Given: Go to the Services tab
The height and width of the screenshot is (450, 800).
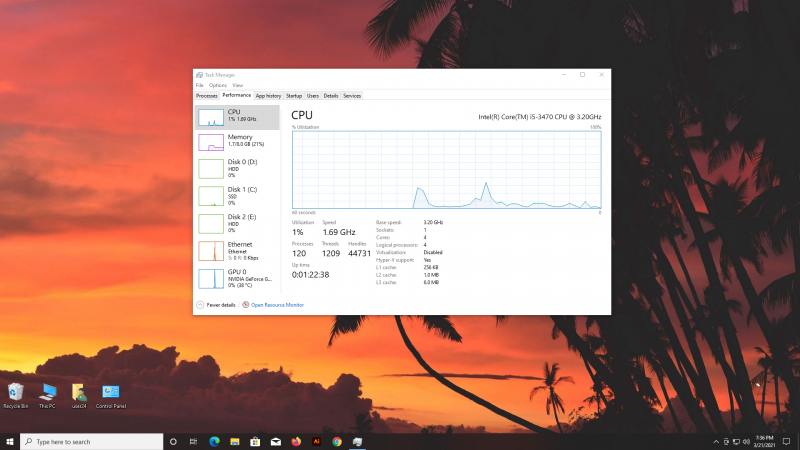Looking at the screenshot, I should coord(352,96).
